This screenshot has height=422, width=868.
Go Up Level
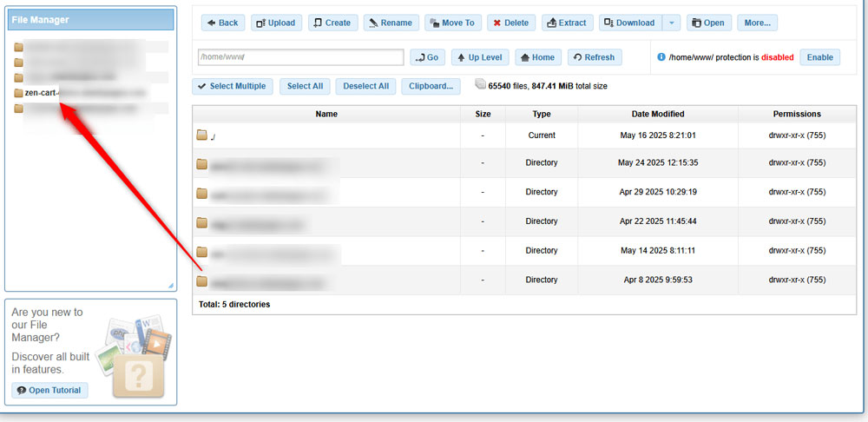[x=480, y=57]
